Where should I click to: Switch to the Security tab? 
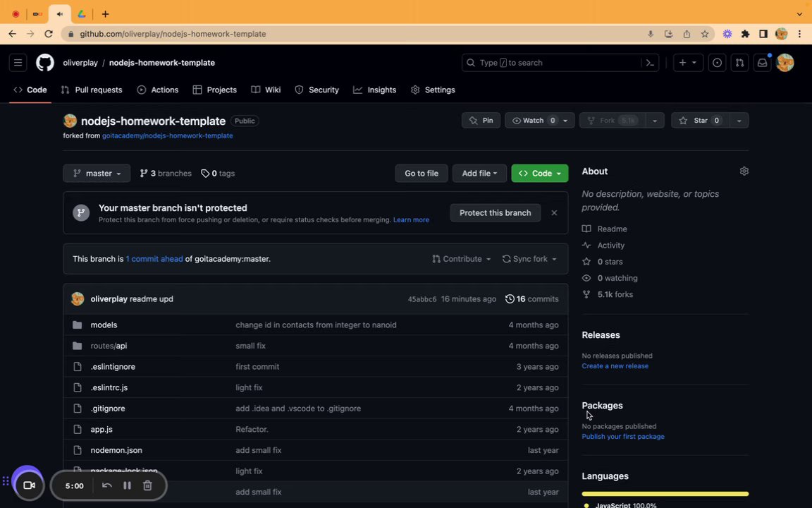click(317, 90)
